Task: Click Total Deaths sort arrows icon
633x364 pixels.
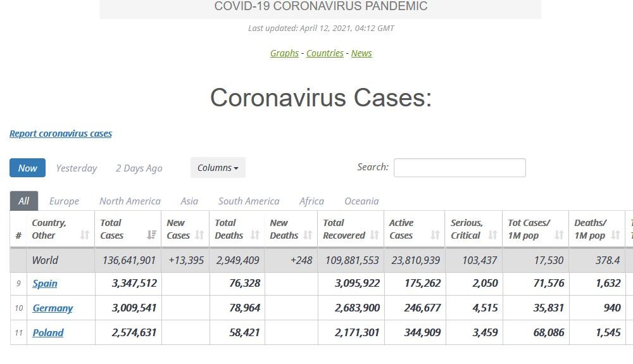Action: point(255,235)
